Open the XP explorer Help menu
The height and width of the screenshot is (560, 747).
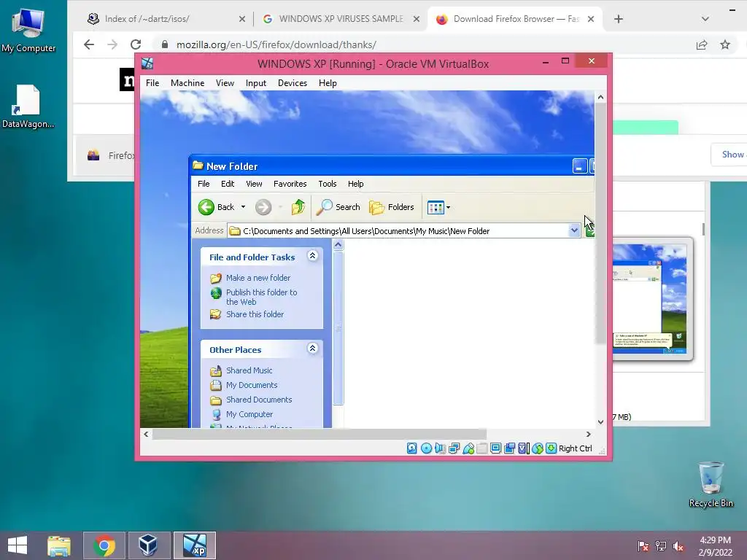tap(355, 184)
